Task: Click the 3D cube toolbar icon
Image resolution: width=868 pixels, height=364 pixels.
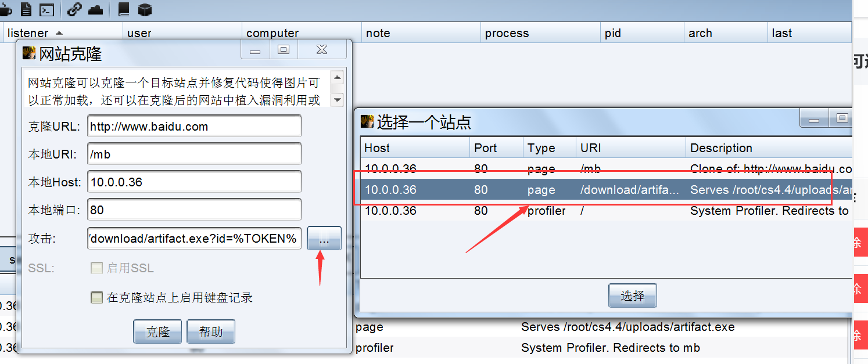Action: tap(145, 9)
